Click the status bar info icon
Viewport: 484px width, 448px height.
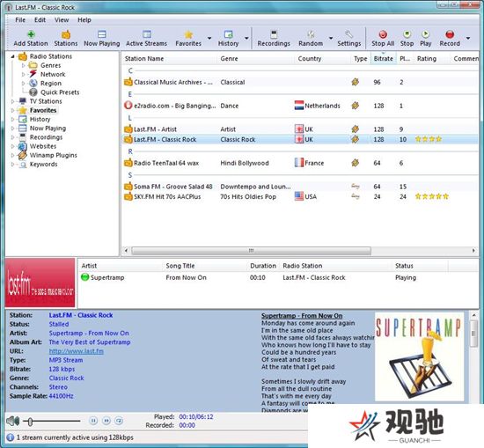(11, 437)
